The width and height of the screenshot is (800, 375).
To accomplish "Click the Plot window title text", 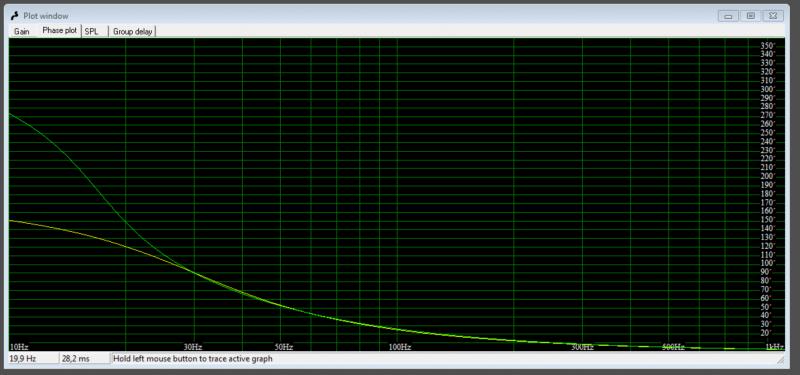I will tap(45, 16).
